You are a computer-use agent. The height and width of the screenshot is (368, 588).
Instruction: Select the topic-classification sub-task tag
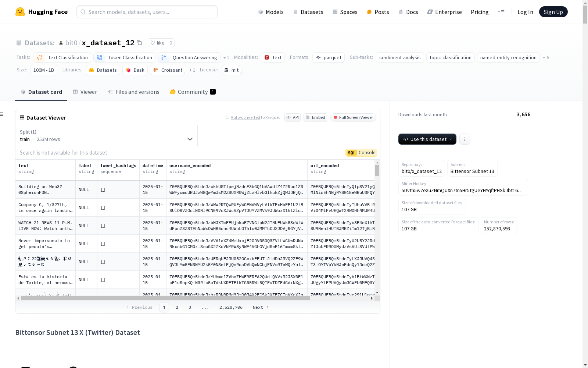tap(451, 57)
